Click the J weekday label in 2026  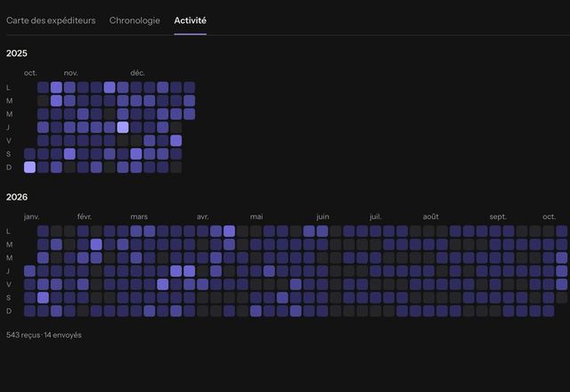tap(8, 271)
